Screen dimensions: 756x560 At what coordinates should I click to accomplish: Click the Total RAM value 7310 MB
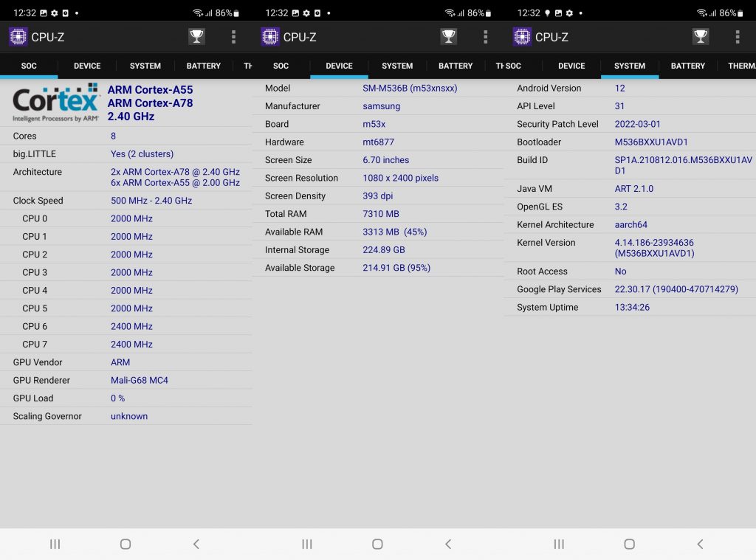point(381,214)
